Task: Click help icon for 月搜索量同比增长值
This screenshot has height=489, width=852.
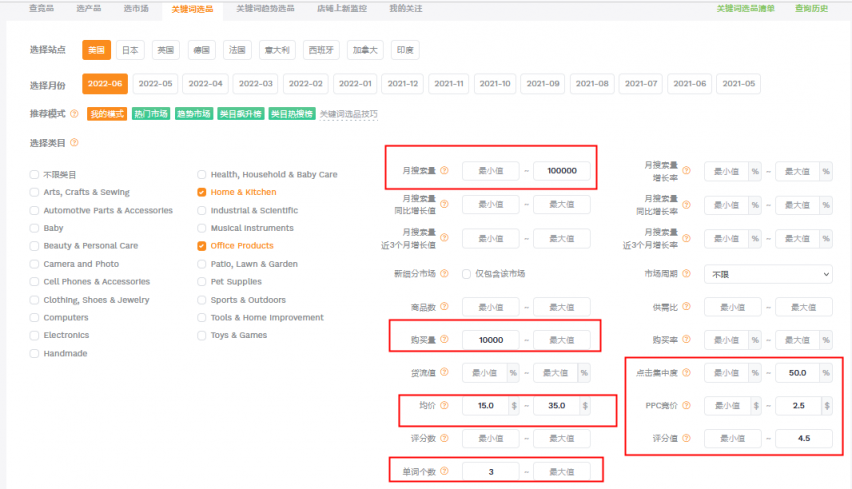Action: [444, 204]
